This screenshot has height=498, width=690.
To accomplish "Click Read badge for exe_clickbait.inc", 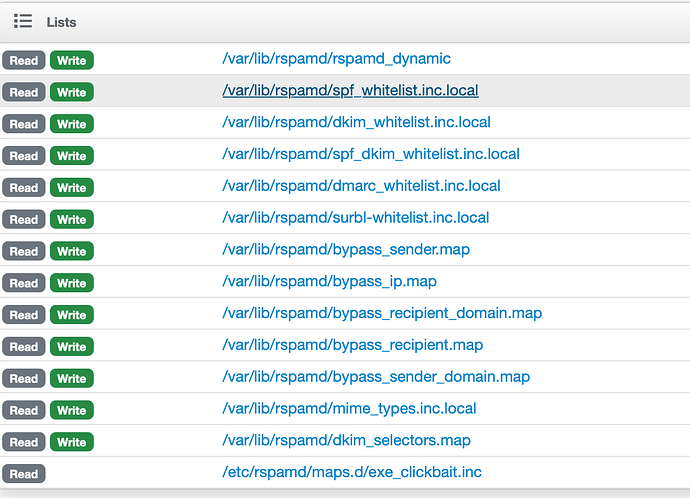I will pyautogui.click(x=24, y=473).
